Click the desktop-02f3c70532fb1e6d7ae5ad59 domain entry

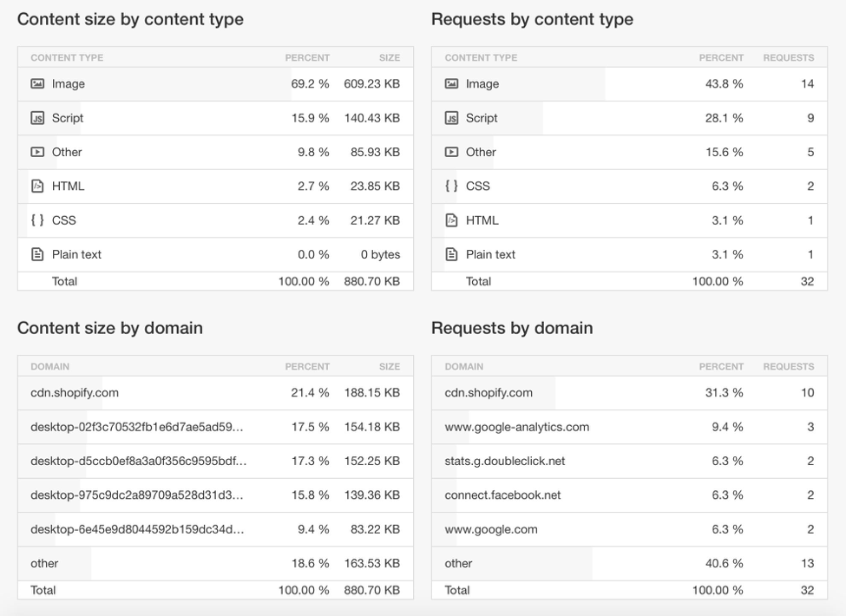136,427
